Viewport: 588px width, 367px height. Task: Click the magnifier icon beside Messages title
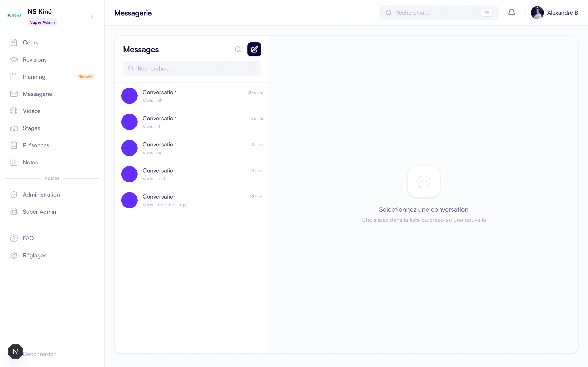click(x=238, y=50)
